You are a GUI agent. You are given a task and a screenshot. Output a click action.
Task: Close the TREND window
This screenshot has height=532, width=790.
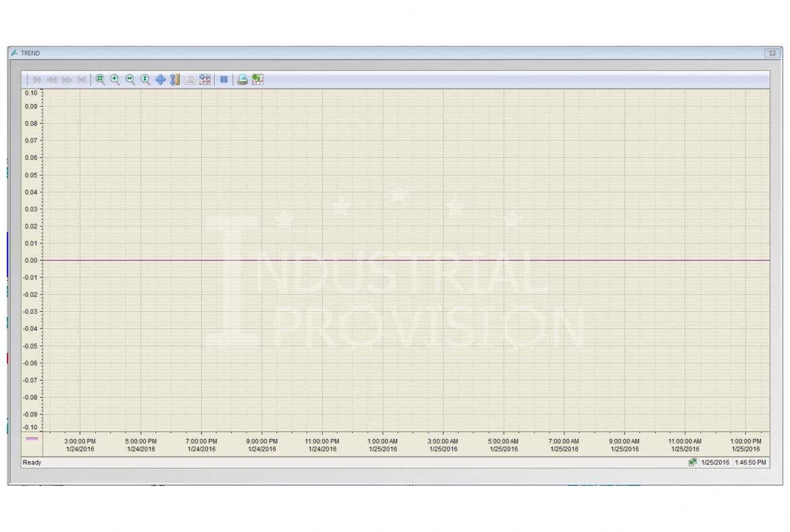[x=772, y=53]
